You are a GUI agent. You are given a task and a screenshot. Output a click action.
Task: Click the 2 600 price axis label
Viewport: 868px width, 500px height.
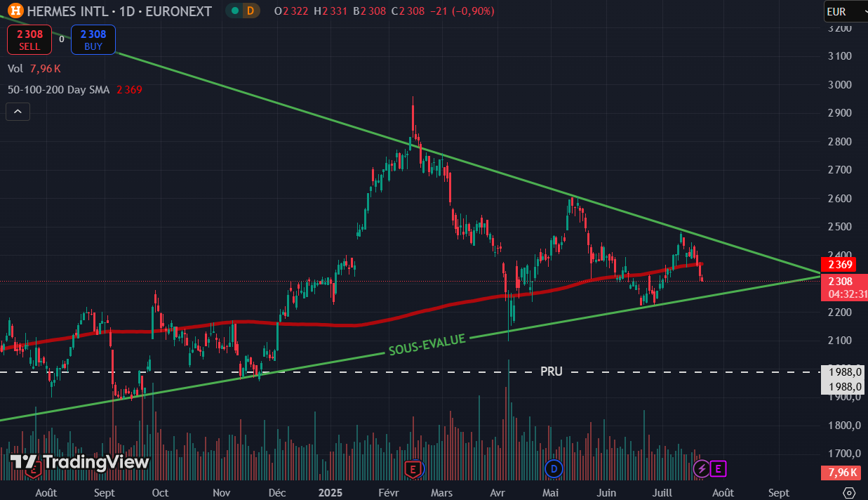(839, 198)
